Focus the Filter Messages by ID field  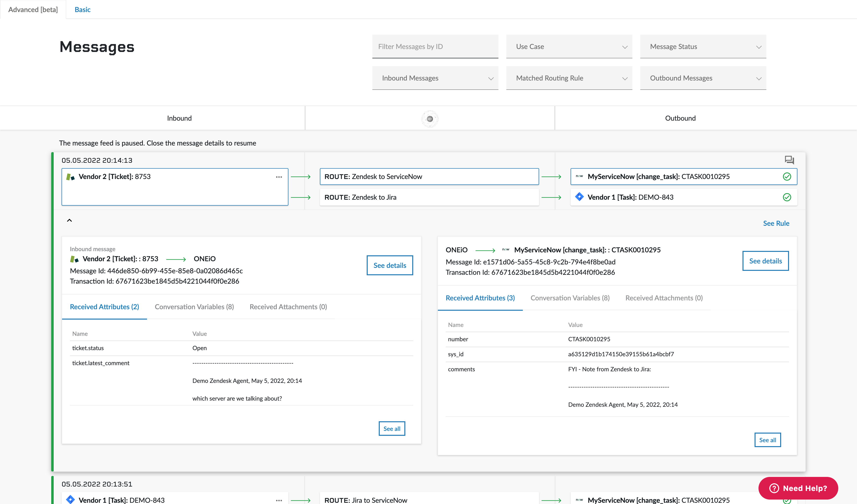tap(435, 47)
